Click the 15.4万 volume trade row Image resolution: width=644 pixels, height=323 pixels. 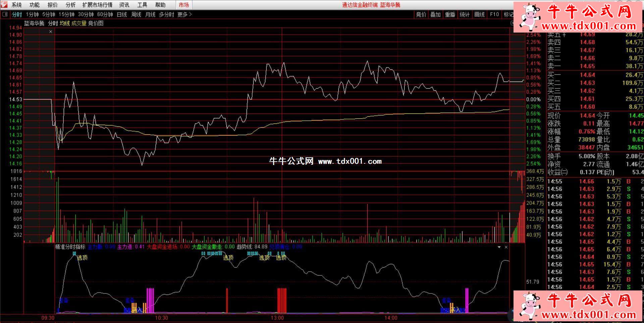(x=595, y=264)
